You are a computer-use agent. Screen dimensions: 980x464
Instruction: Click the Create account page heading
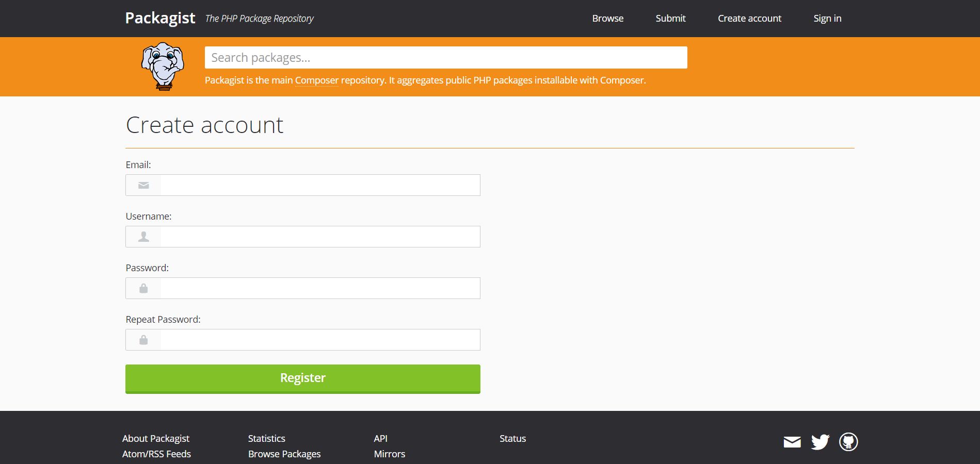coord(205,125)
